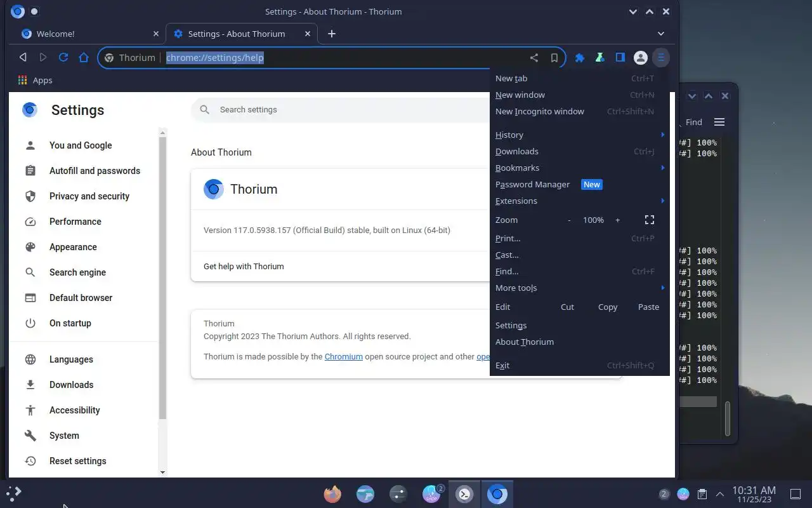Click Find in the terminal window

693,122
